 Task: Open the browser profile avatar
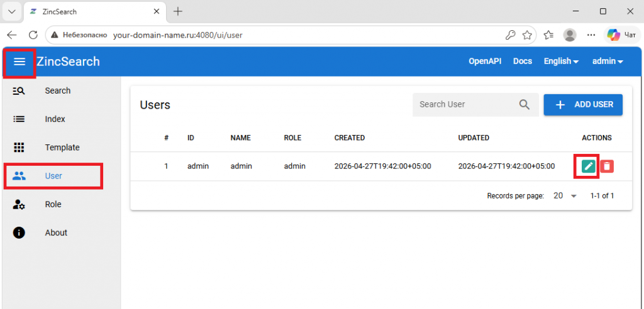pyautogui.click(x=570, y=35)
